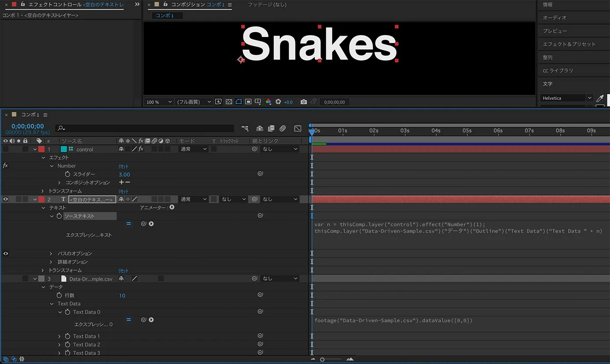
Task: Open Helvetica font family dropdown
Action: (x=567, y=98)
